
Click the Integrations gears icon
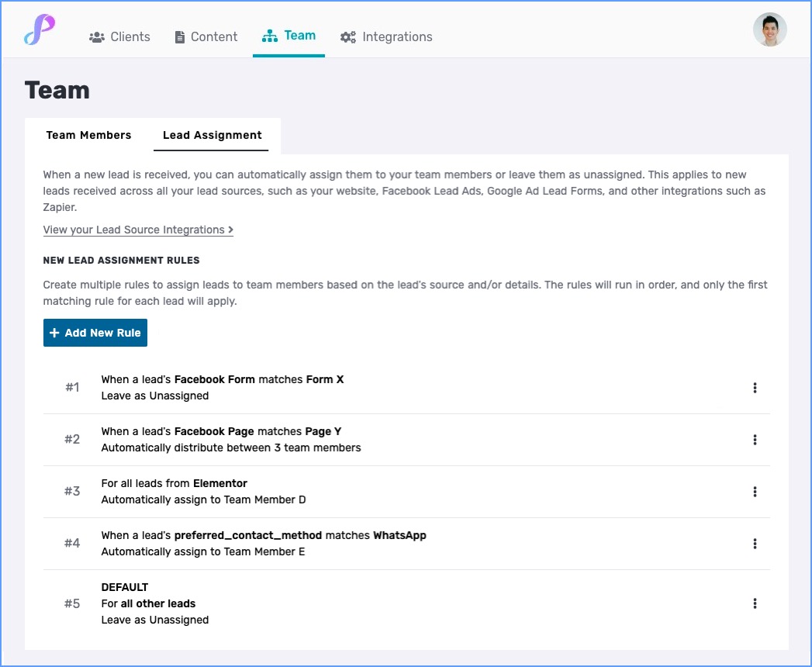point(347,36)
